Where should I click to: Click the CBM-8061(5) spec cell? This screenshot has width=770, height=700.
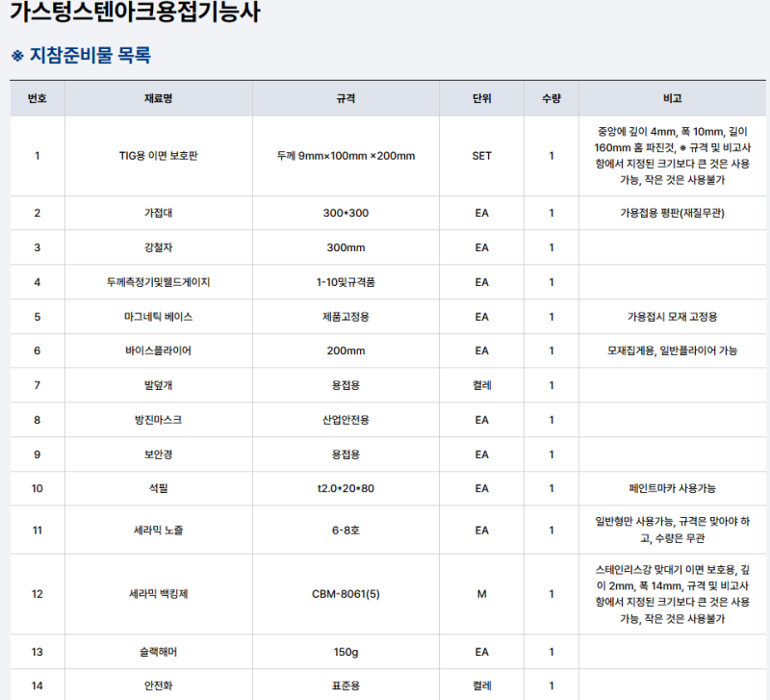(346, 594)
